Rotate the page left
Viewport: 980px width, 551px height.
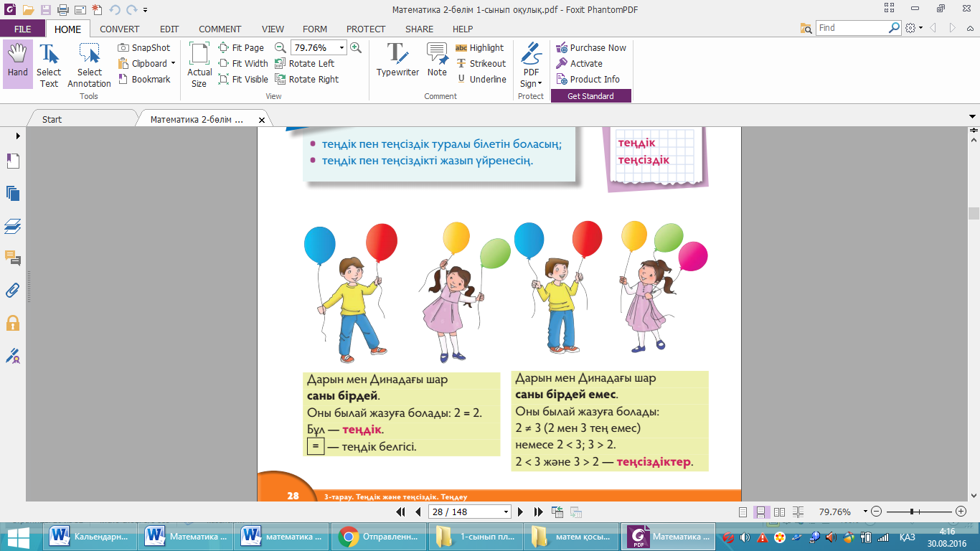[x=305, y=63]
